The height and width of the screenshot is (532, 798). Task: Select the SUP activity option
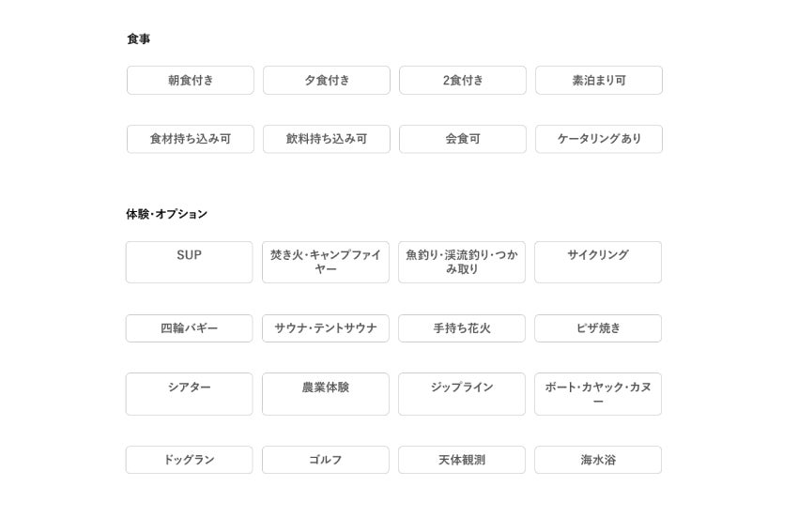pos(190,262)
